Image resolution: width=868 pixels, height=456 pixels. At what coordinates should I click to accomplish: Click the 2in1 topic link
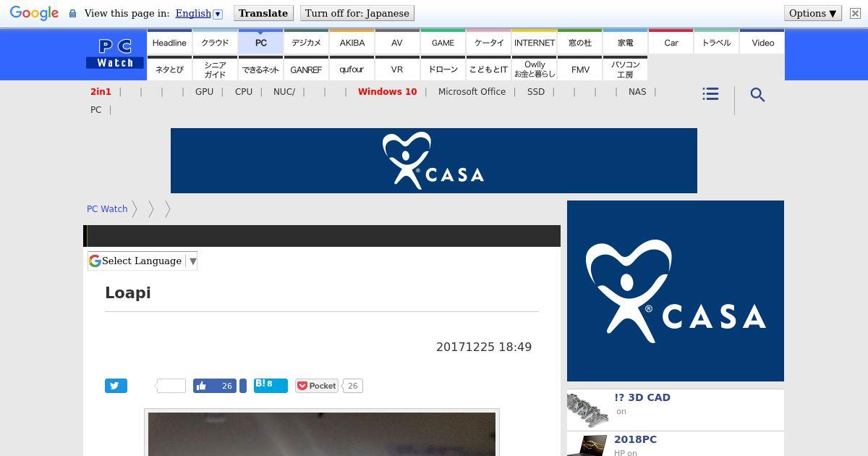[101, 92]
